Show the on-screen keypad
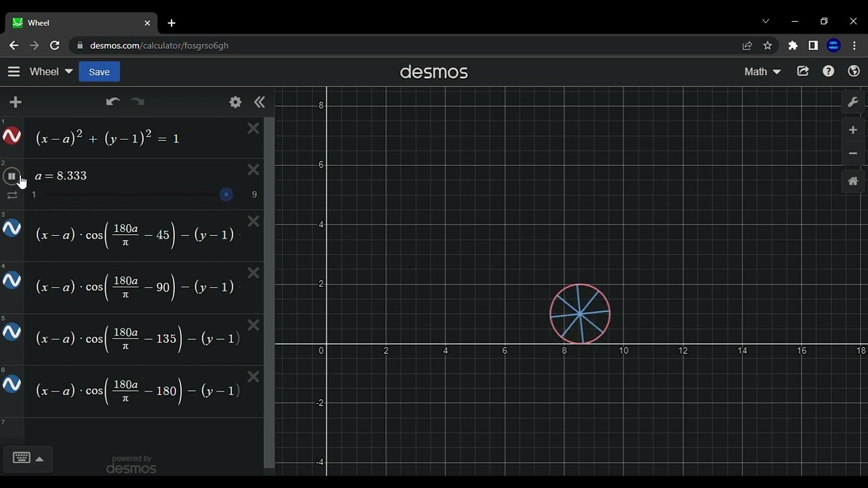This screenshot has width=868, height=488. coord(21,458)
